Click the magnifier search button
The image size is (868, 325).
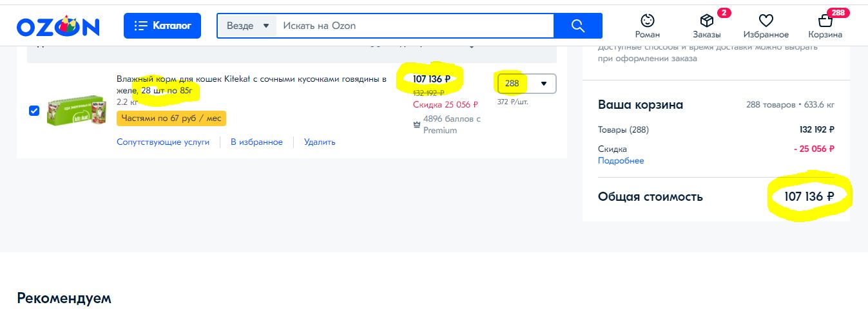578,26
